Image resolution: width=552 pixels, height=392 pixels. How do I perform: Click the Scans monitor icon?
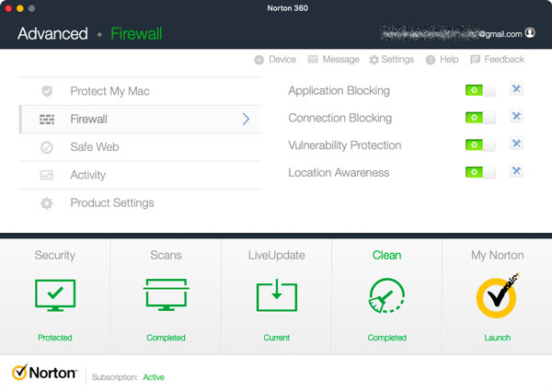166,295
